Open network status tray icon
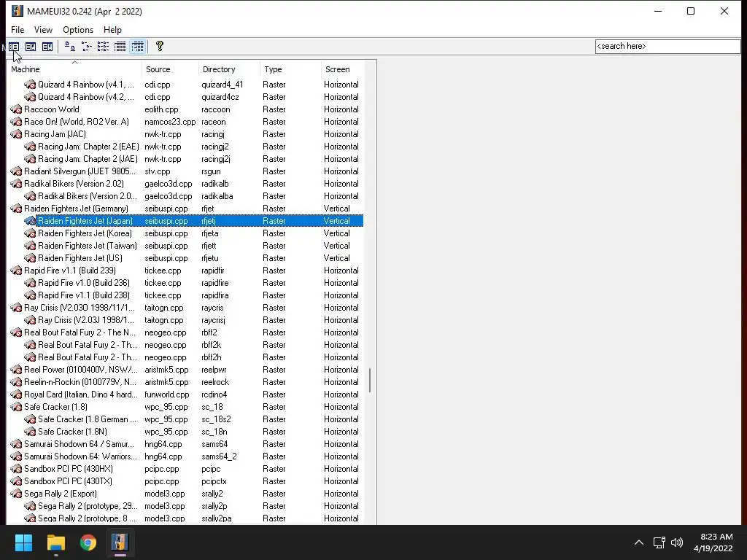Screen dimensions: 747x560 (659, 542)
